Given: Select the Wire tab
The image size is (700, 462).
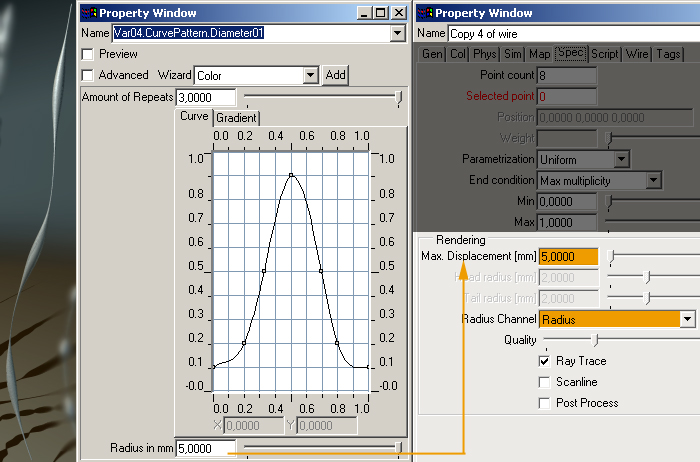Looking at the screenshot, I should point(637,54).
